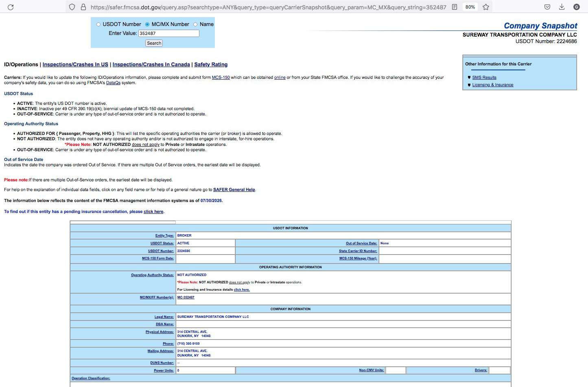Click the Legal Name field label
The width and height of the screenshot is (588, 387).
pos(164,317)
